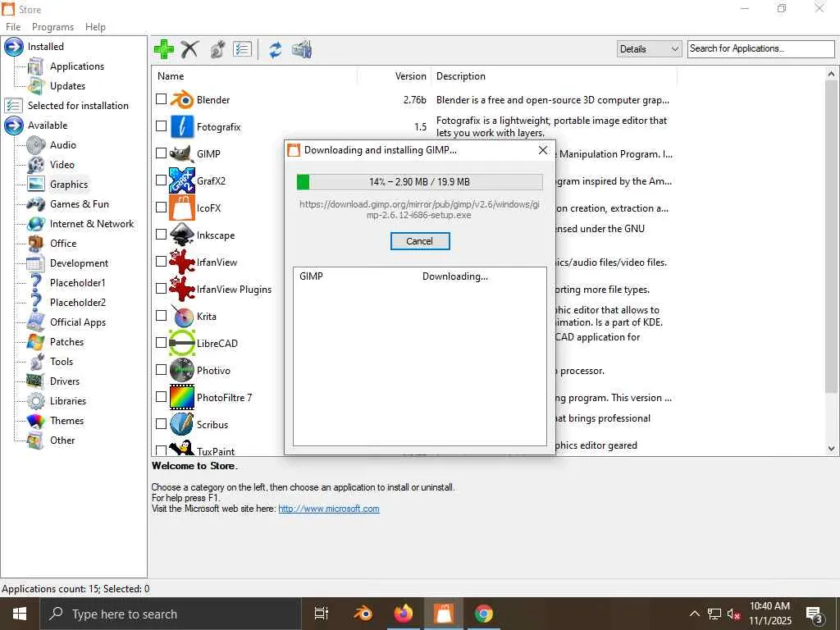Tick the LibreCAD checkbox
The image size is (840, 630).
(162, 342)
